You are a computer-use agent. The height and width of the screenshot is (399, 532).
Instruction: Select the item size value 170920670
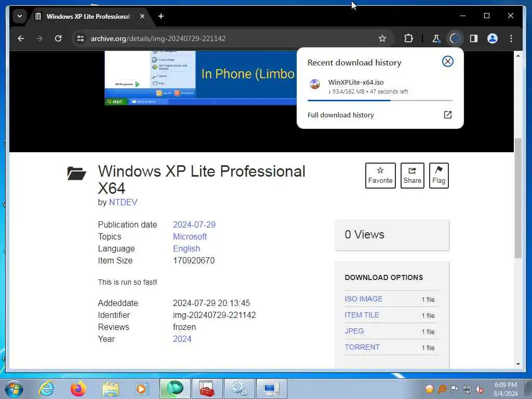point(194,261)
